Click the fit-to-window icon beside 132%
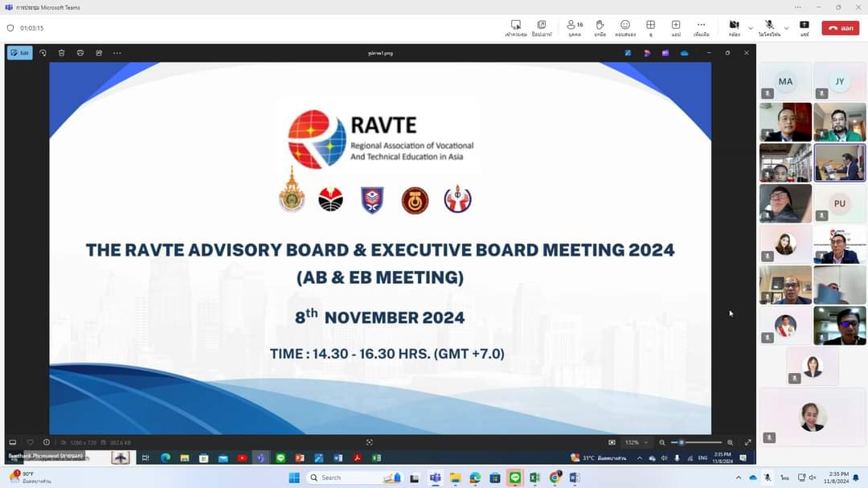The height and width of the screenshot is (488, 868). 612,443
